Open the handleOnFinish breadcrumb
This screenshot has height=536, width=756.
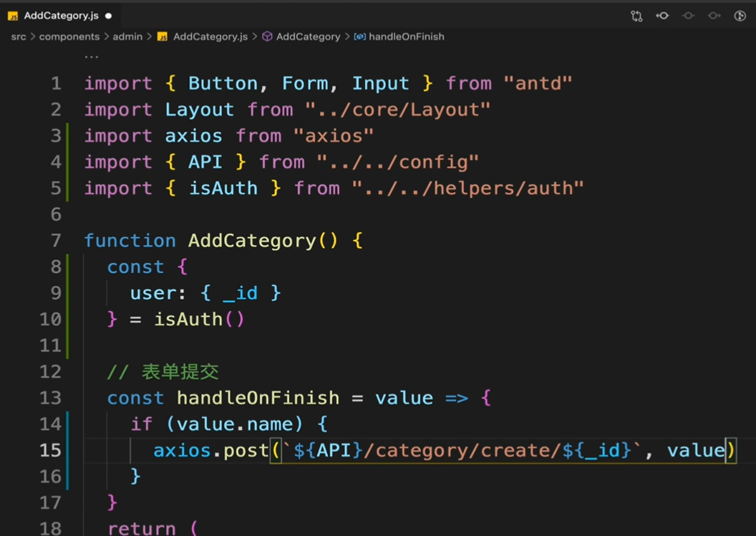407,37
